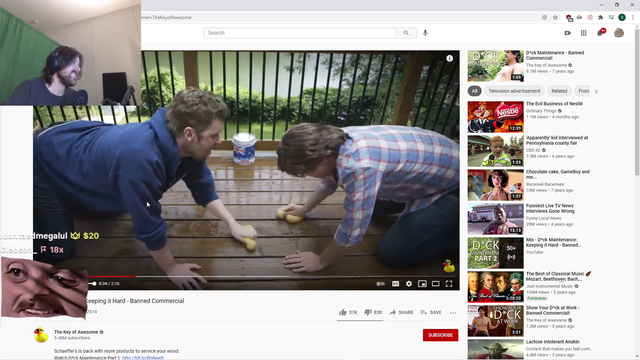The image size is (640, 360).
Task: Open the Chrome three-dot menu
Action: [633, 17]
